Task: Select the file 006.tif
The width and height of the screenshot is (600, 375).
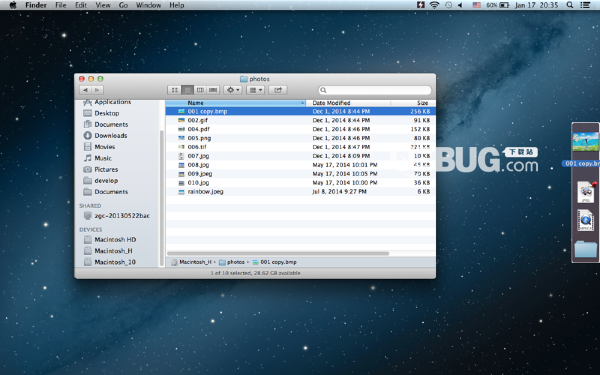Action: [x=300, y=147]
